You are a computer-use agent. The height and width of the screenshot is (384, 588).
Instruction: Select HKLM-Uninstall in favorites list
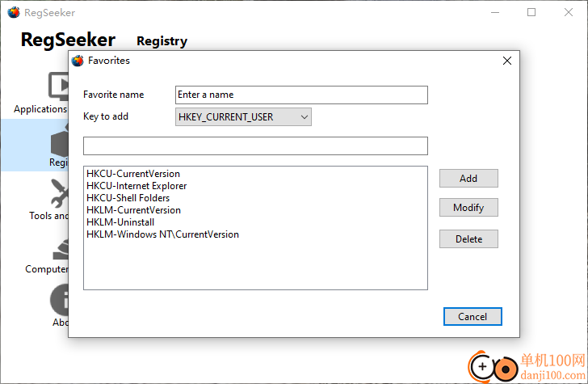120,222
